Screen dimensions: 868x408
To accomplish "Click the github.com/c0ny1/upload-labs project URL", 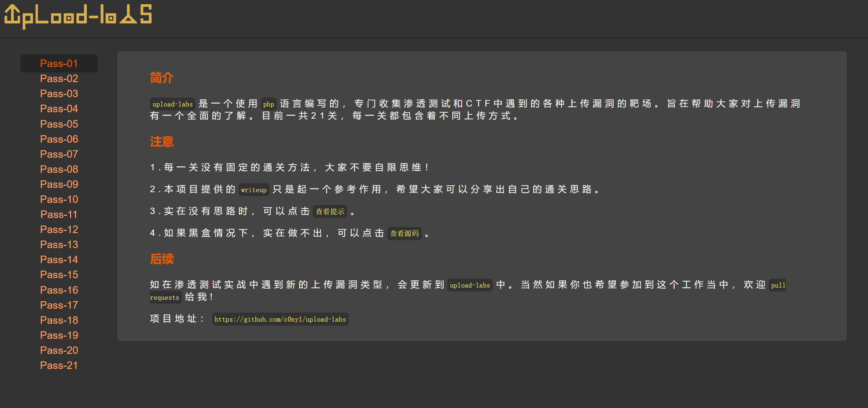I will [280, 319].
